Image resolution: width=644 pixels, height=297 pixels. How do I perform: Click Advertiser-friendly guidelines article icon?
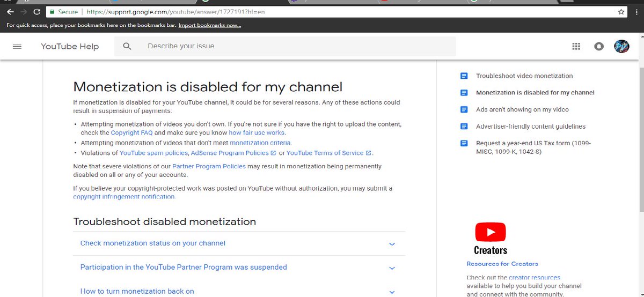point(464,127)
